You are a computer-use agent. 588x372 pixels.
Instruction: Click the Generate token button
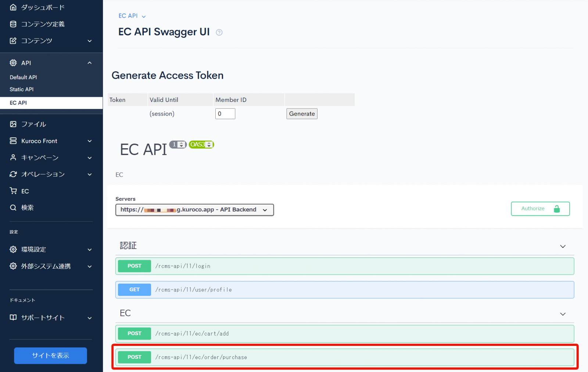pyautogui.click(x=302, y=114)
